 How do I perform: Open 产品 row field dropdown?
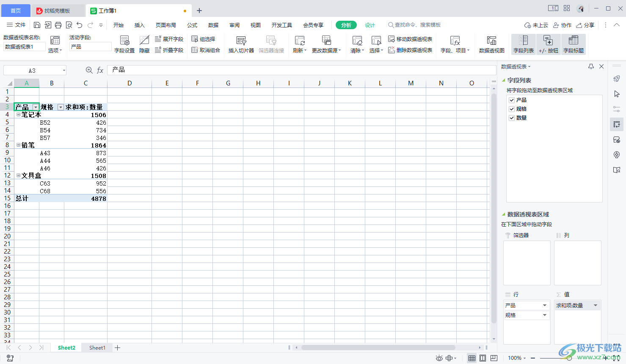pyautogui.click(x=545, y=305)
